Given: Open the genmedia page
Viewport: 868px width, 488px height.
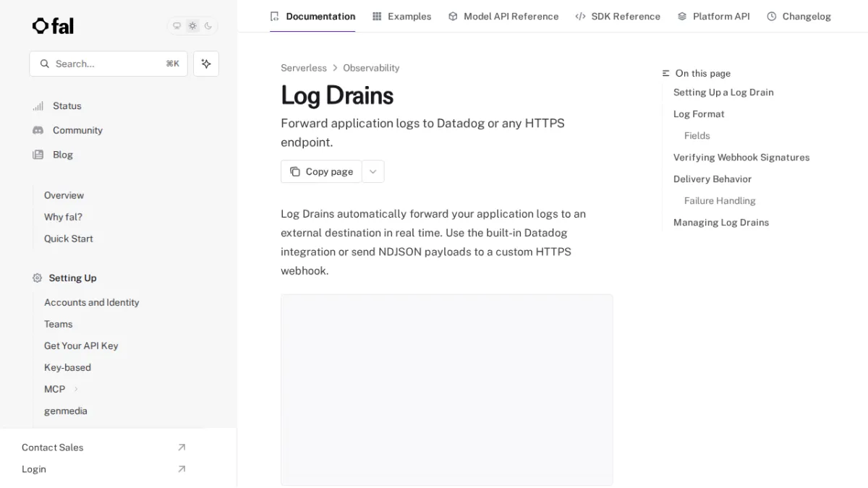Looking at the screenshot, I should point(65,411).
